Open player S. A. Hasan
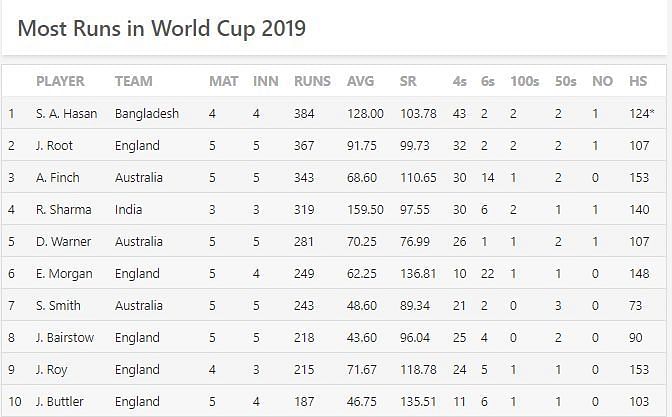Image resolution: width=672 pixels, height=417 pixels. [x=66, y=114]
